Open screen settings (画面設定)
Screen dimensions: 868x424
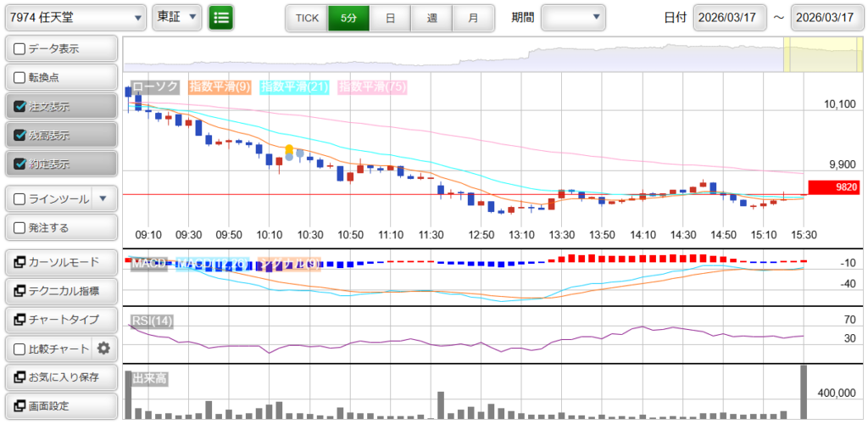pyautogui.click(x=60, y=406)
